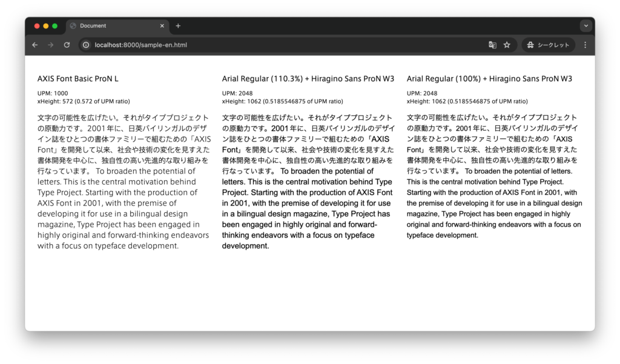Open the Chrome three-dot menu
This screenshot has height=364, width=620.
coord(585,45)
